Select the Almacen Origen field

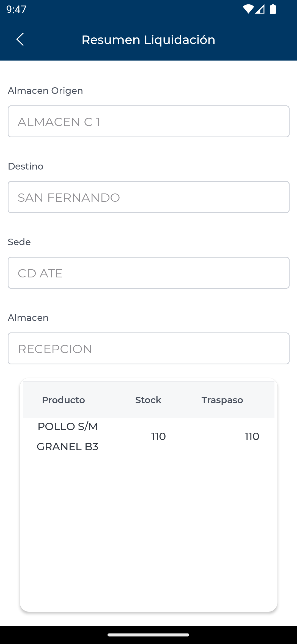point(148,121)
